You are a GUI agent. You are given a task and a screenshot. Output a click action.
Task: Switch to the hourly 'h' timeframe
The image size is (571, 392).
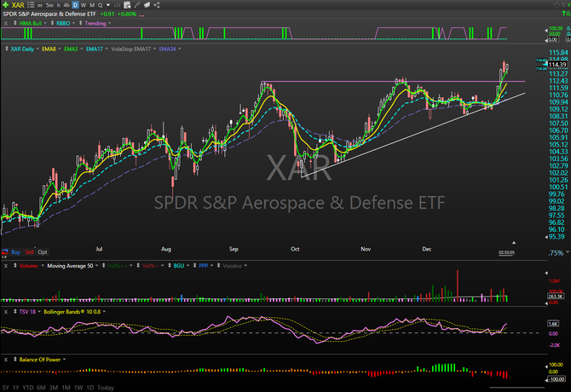point(59,5)
